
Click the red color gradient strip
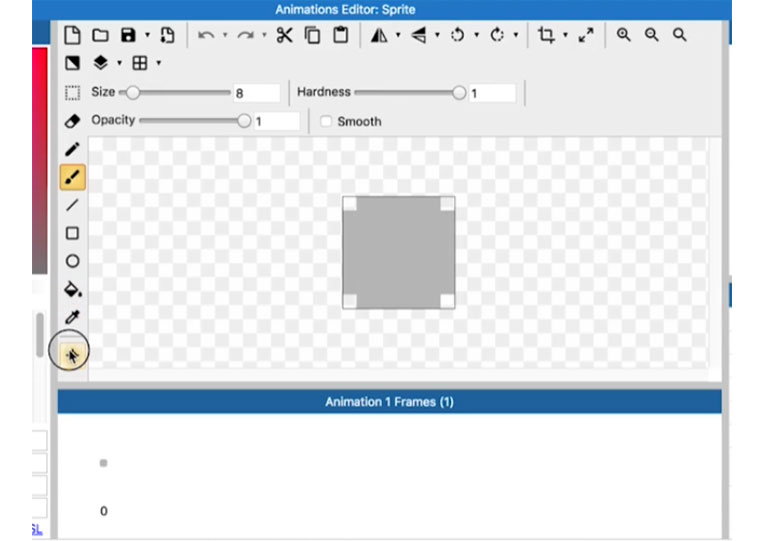(40, 161)
